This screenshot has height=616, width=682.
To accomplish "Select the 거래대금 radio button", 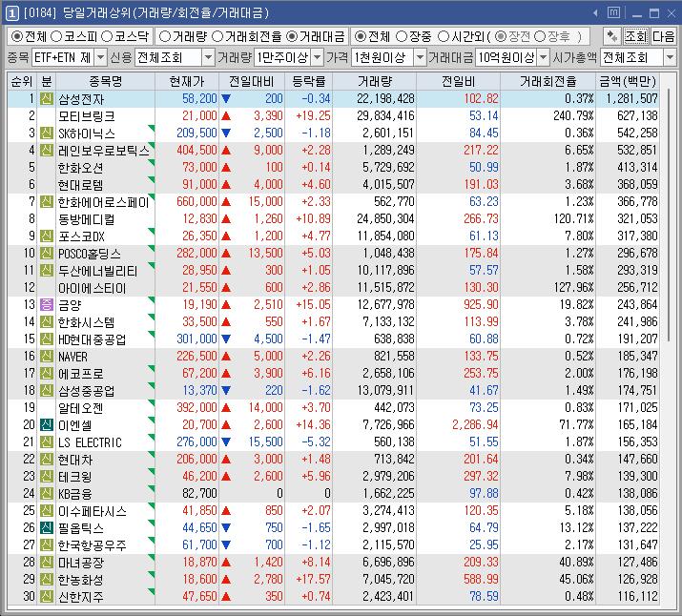I will 292,36.
